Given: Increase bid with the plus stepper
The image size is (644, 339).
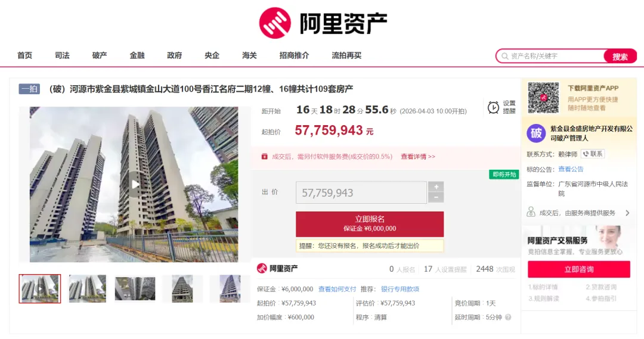Looking at the screenshot, I should pyautogui.click(x=436, y=186).
